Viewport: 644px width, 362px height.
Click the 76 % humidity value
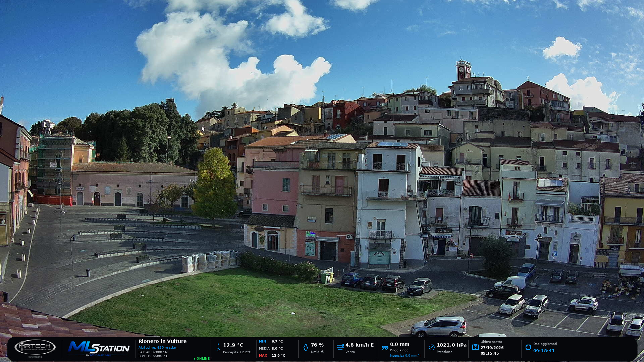pyautogui.click(x=317, y=345)
